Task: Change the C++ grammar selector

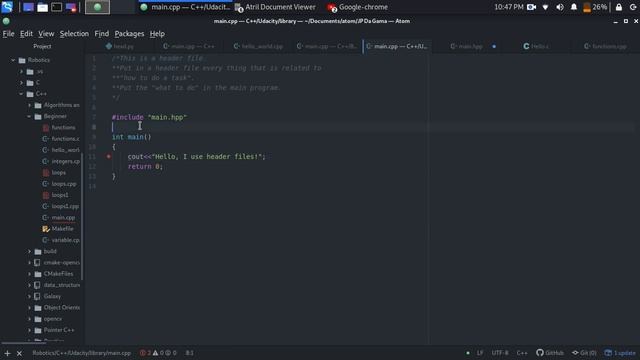Action: 522,353
